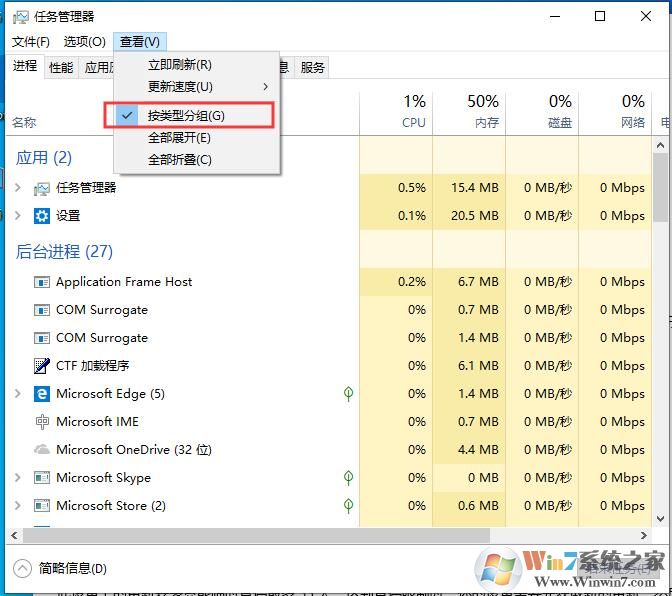672x596 pixels.
Task: Select Microsoft OneDrive (32 位) row name
Action: click(134, 449)
